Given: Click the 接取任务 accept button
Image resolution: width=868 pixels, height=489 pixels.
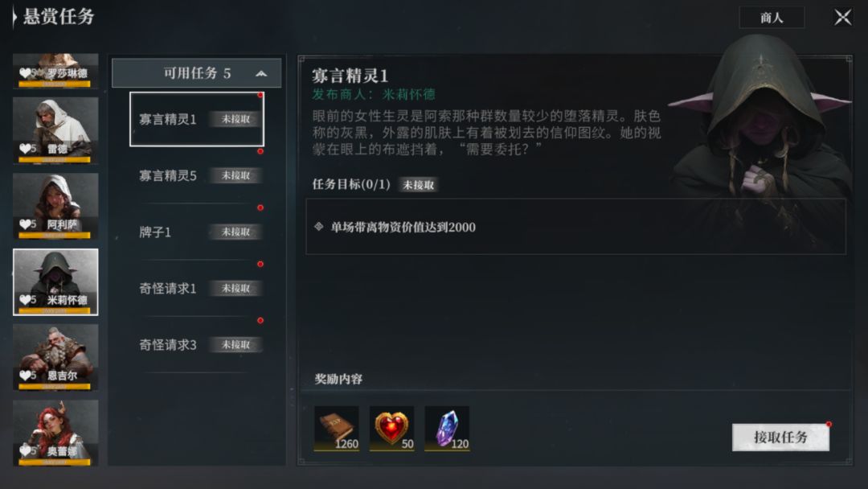Looking at the screenshot, I should point(780,438).
